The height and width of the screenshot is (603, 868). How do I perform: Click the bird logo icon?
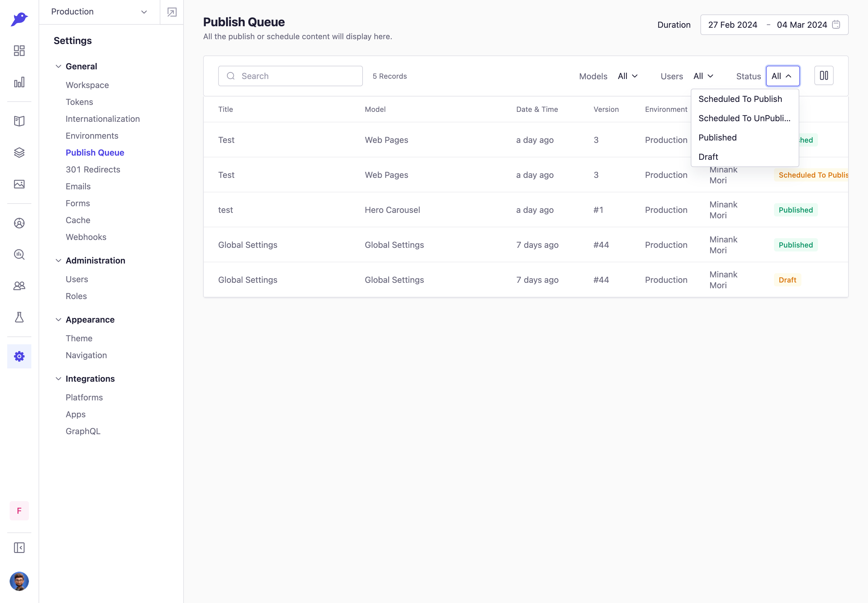(19, 19)
